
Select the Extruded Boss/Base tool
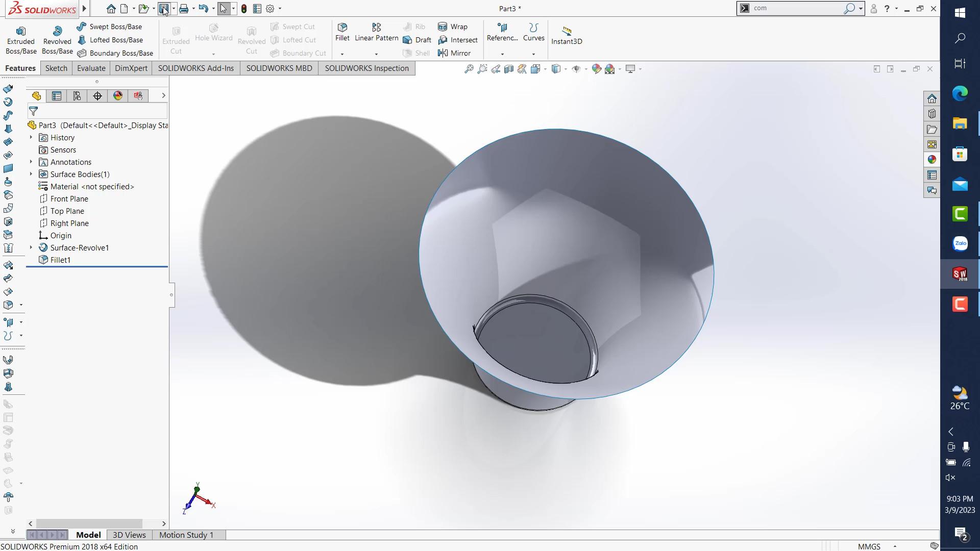(20, 39)
